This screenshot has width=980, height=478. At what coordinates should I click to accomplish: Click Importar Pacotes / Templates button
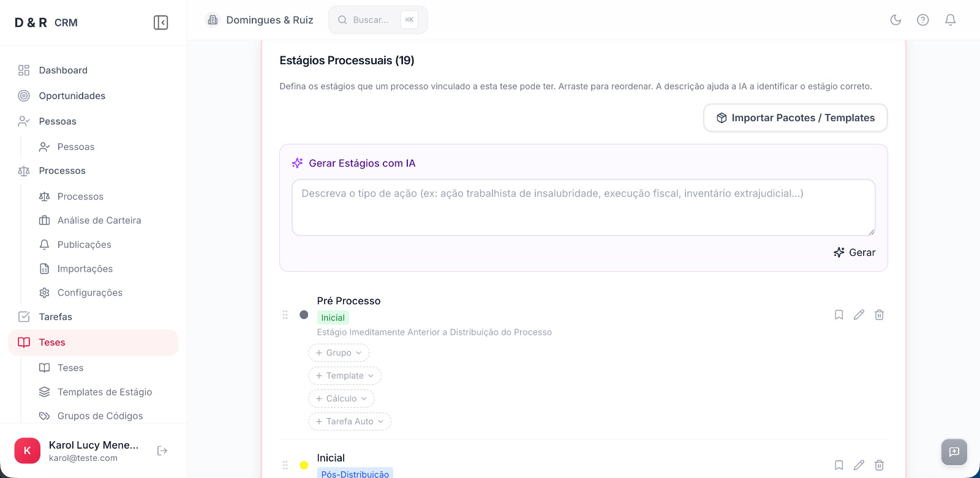point(795,118)
